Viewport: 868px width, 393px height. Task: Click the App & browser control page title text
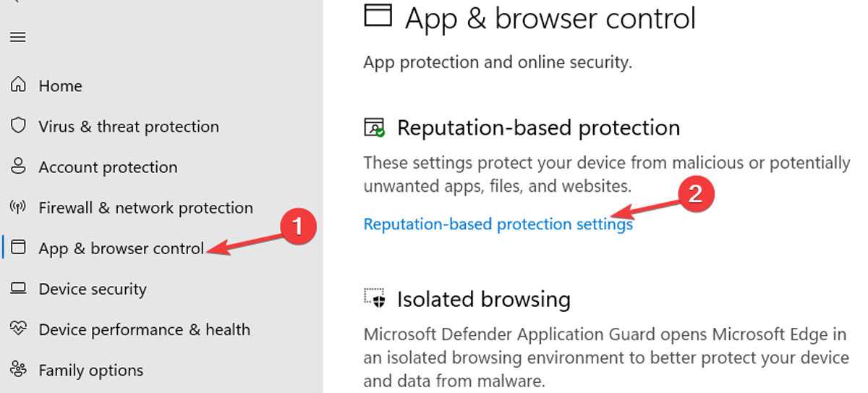(x=550, y=18)
